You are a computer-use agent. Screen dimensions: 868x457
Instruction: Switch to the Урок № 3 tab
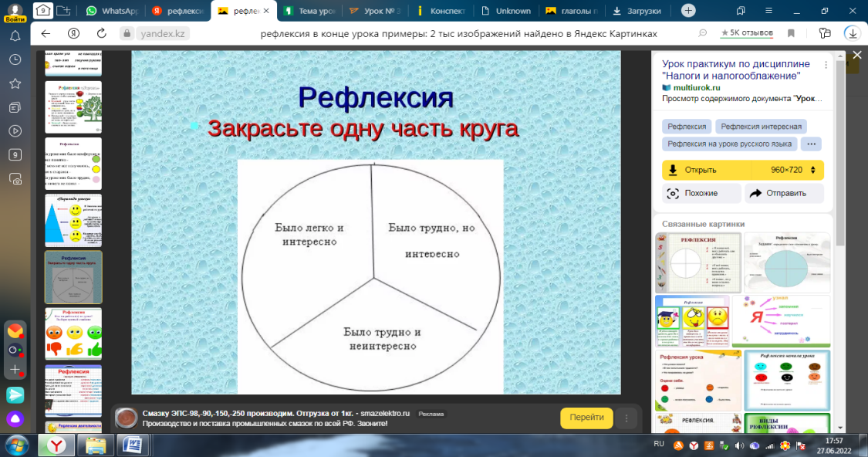(x=375, y=11)
